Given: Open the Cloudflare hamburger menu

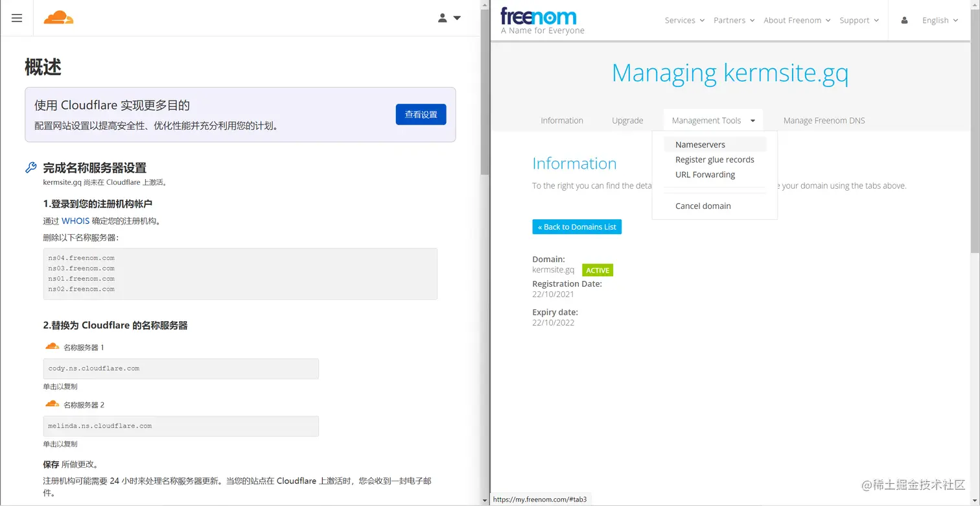Looking at the screenshot, I should coord(17,18).
